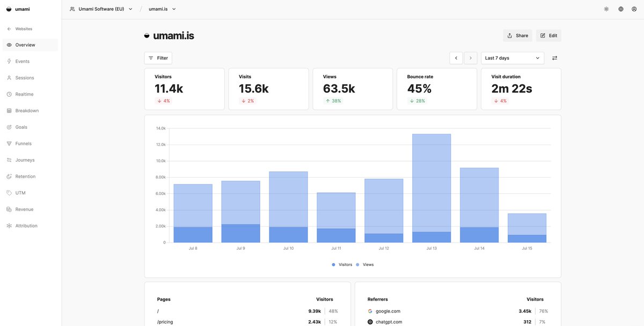
Task: Click the Jul 11 bar in chart
Action: [336, 218]
